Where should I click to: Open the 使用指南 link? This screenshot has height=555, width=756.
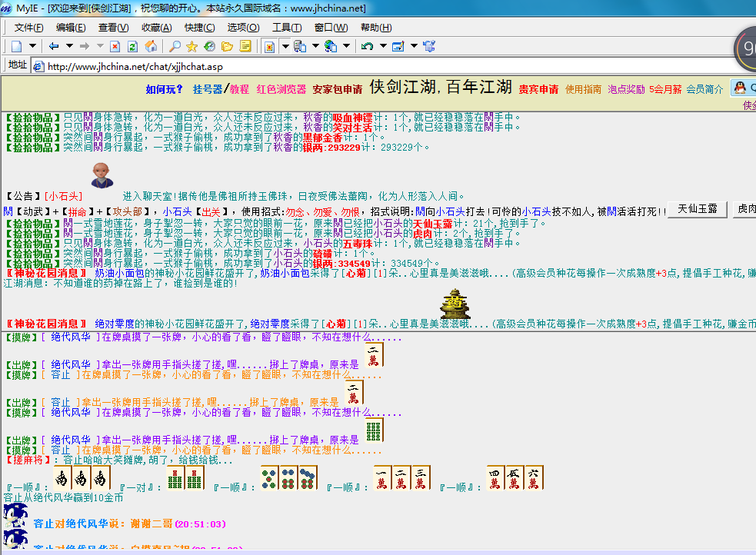coord(584,89)
